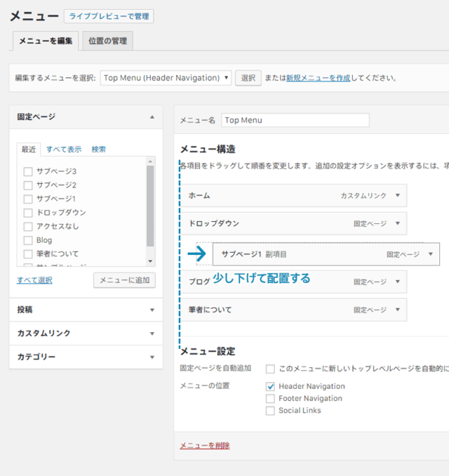449x476 pixels.
Task: Click the page list scroll-down arrow
Action: tap(150, 261)
